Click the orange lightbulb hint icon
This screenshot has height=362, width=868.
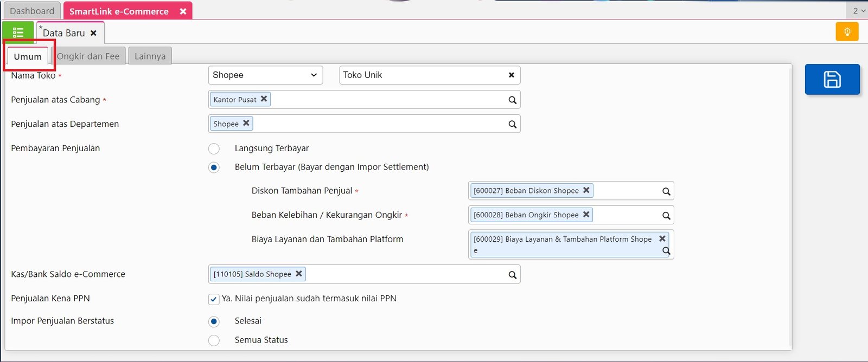[x=847, y=32]
